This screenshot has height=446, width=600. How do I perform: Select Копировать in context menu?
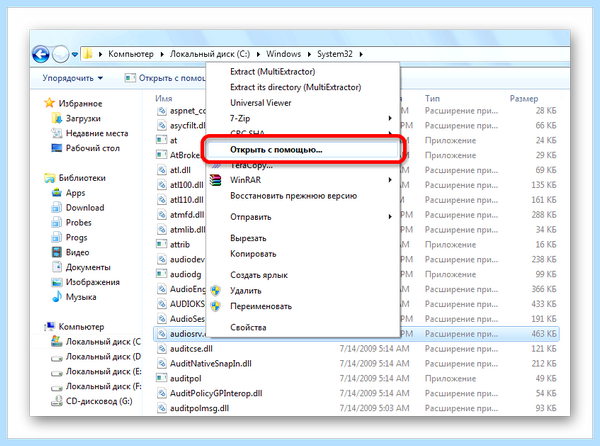point(253,254)
